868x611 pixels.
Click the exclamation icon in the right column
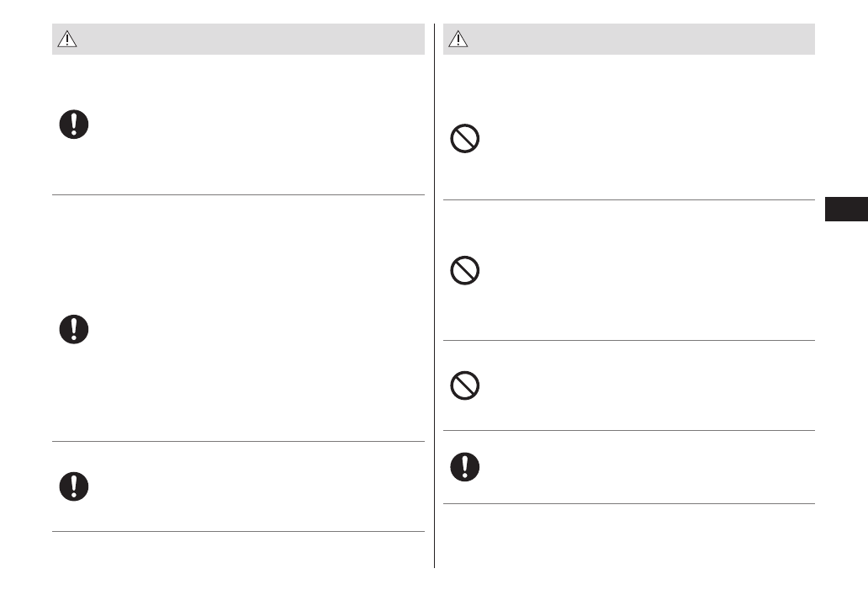click(x=465, y=466)
